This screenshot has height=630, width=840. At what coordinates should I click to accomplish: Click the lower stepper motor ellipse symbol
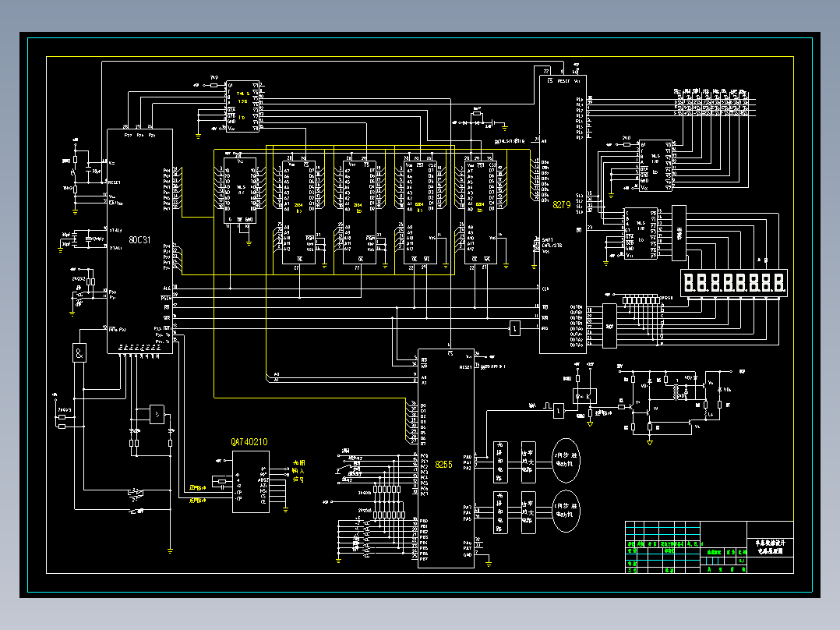pyautogui.click(x=566, y=511)
